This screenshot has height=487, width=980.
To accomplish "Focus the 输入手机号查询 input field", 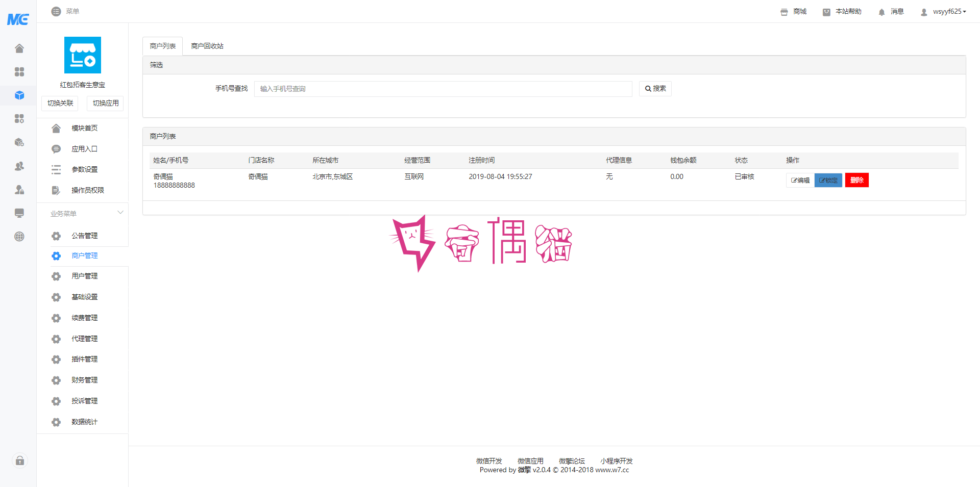I will tap(443, 89).
